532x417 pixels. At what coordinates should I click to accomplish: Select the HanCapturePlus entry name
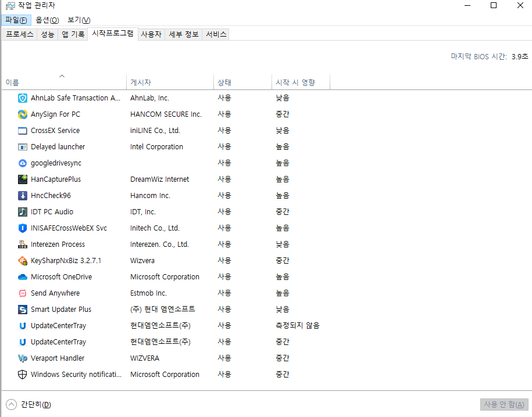(56, 179)
